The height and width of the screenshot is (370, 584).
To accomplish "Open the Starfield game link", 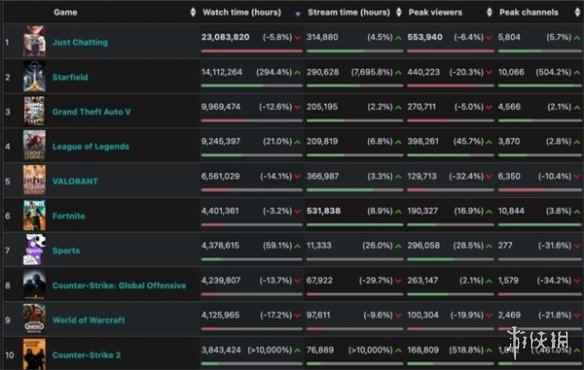I will (70, 77).
